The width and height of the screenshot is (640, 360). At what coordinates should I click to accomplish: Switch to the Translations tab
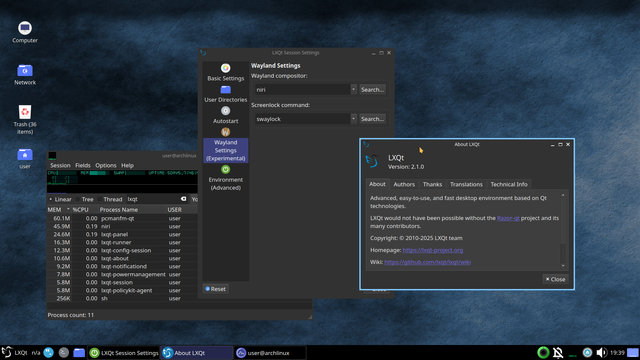pyautogui.click(x=466, y=184)
